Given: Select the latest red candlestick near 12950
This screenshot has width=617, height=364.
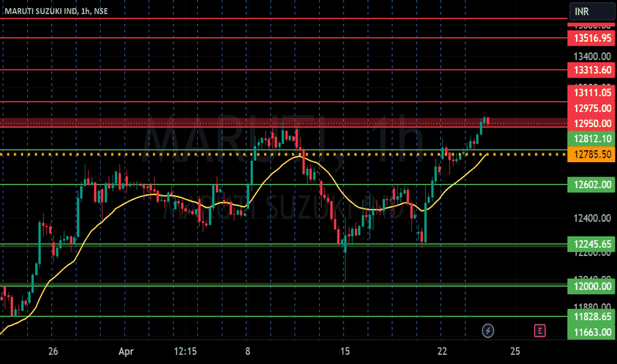Looking at the screenshot, I should (488, 121).
